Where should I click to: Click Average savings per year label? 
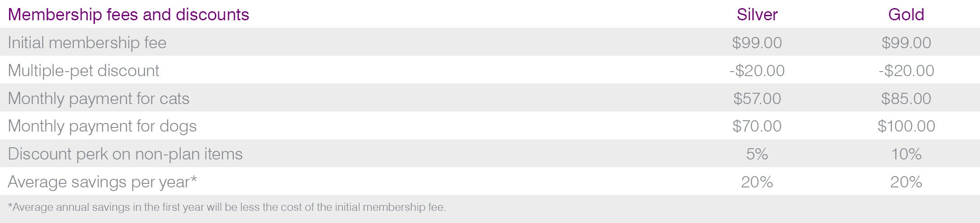click(x=102, y=182)
